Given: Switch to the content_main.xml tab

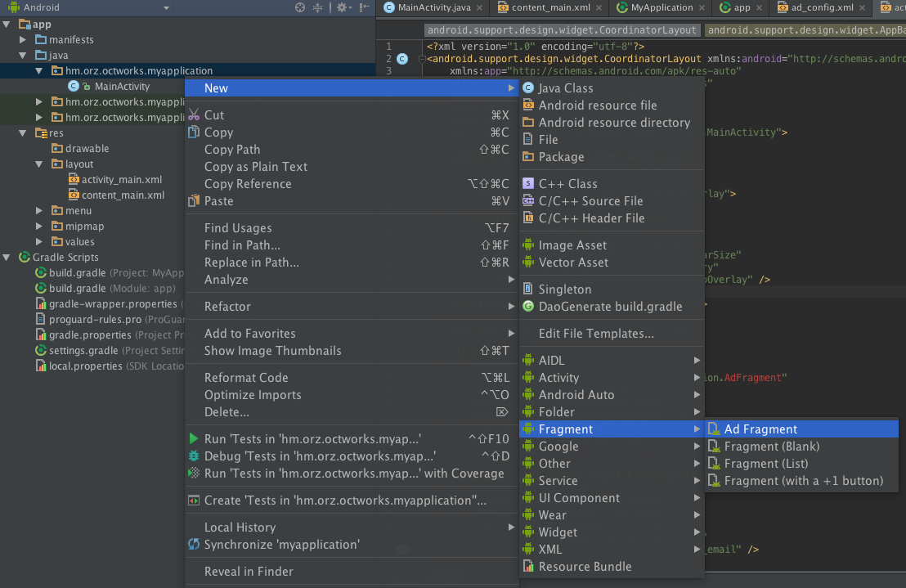Looking at the screenshot, I should coord(550,7).
